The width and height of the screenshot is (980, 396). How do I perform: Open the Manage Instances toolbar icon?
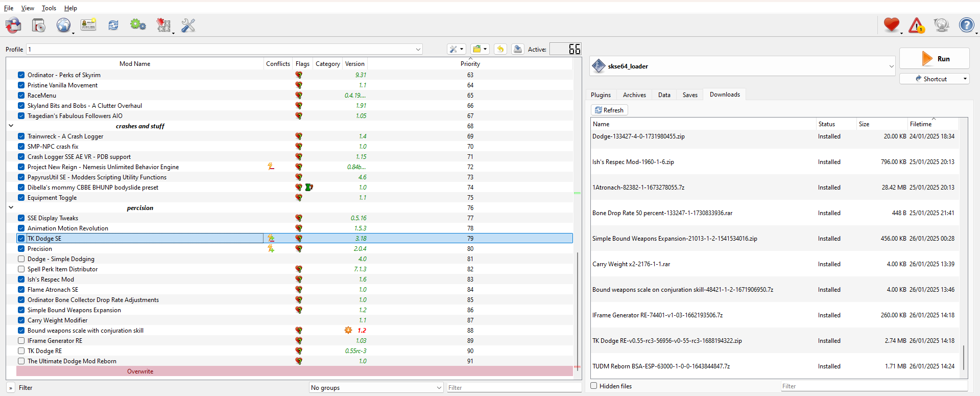(13, 25)
